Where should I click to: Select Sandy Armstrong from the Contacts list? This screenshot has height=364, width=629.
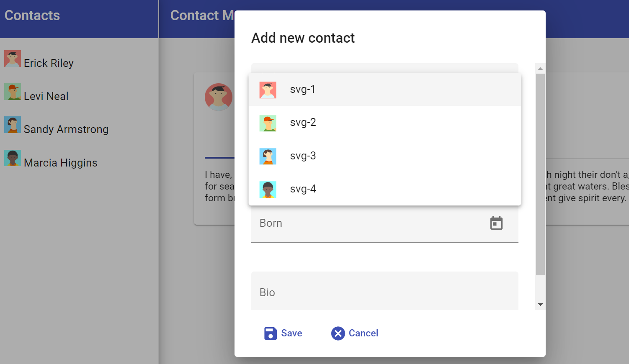coord(66,129)
